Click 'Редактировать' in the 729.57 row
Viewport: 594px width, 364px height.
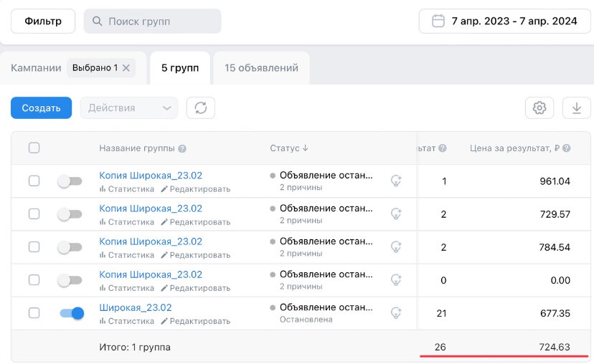pyautogui.click(x=195, y=222)
